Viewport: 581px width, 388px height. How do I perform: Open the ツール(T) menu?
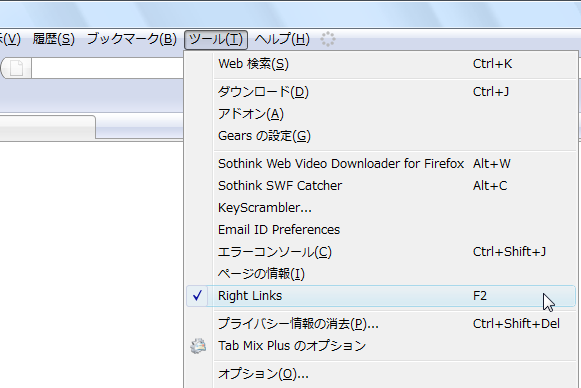pos(216,39)
